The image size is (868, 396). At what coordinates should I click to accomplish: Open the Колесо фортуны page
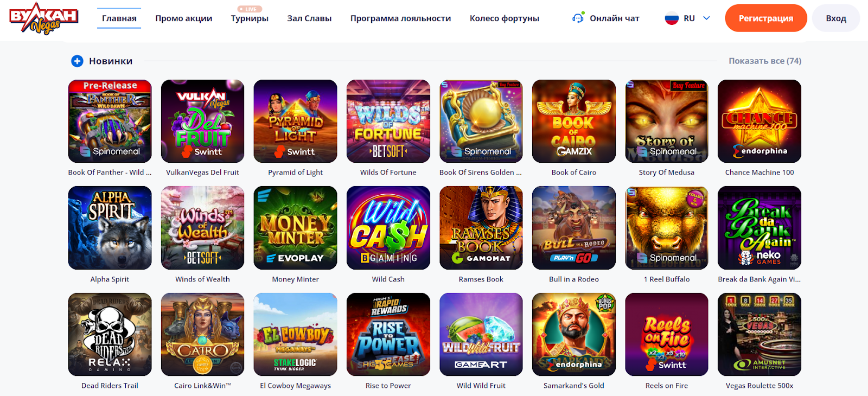505,18
